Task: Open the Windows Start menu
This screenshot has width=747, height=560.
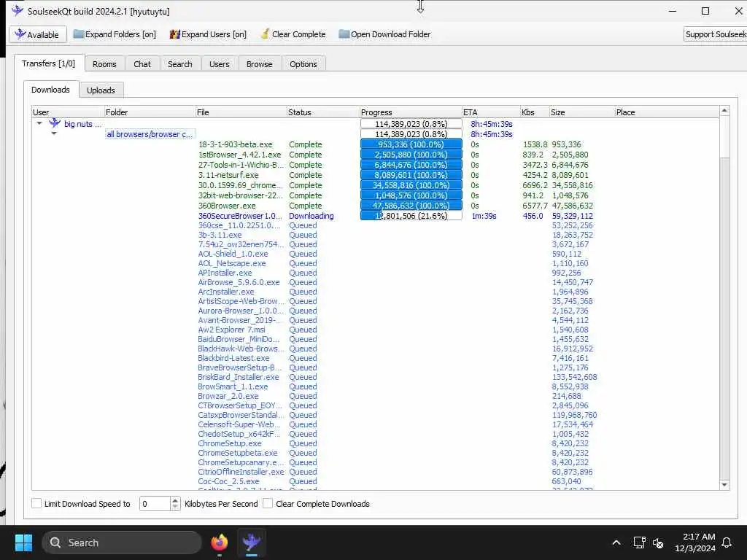Action: pos(23,542)
